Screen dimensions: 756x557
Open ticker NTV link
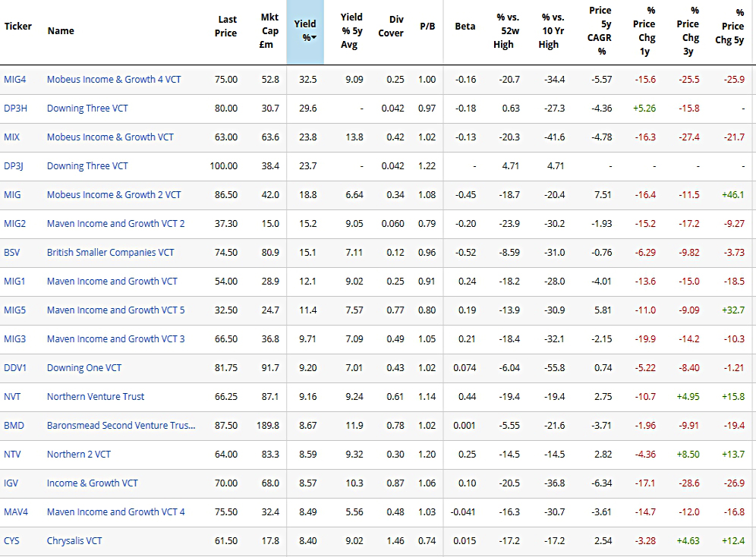click(12, 455)
